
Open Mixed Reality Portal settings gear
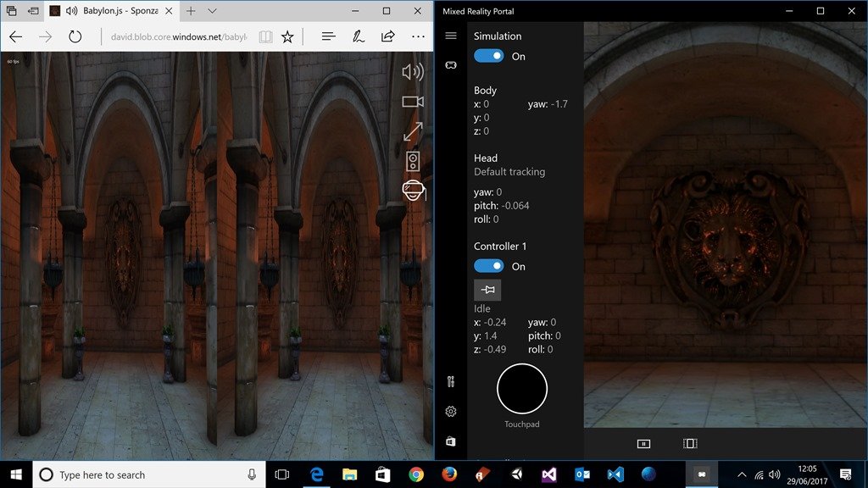click(x=451, y=412)
